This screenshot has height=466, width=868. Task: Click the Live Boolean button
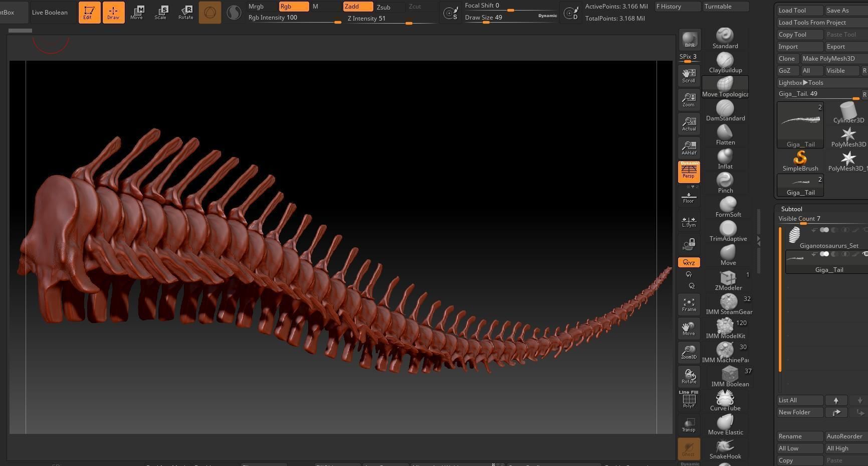(x=50, y=13)
